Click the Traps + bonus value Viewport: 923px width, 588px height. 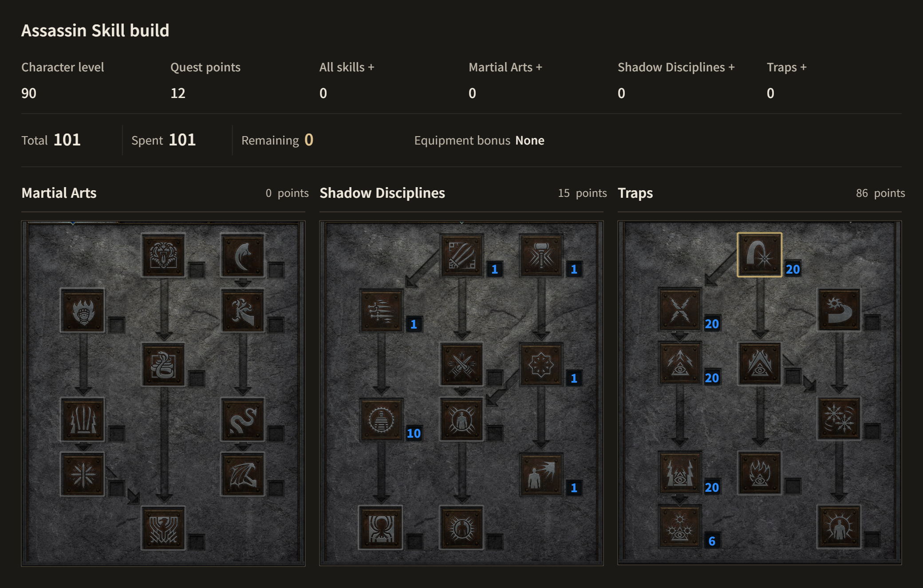pos(770,93)
